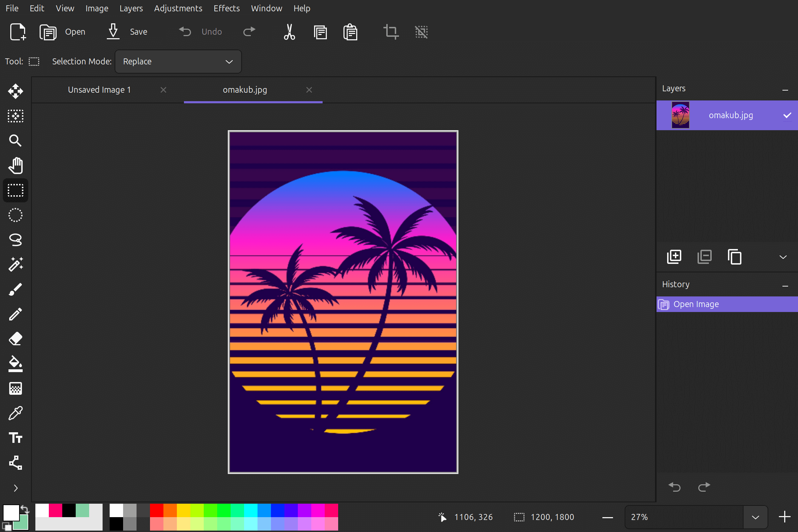The height and width of the screenshot is (532, 798).
Task: Click the Copy icon in toolbar
Action: (x=320, y=32)
